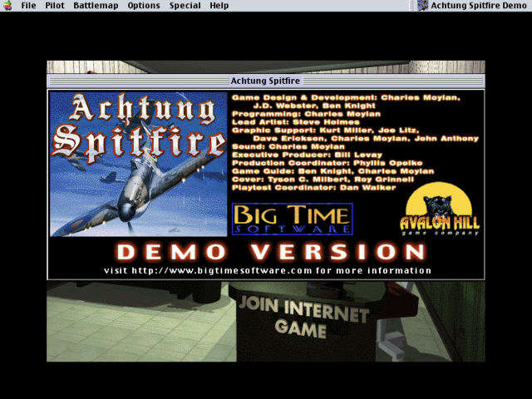This screenshot has width=532, height=399.
Task: Click the Achtung Spitfire Demo app icon
Action: pos(422,6)
